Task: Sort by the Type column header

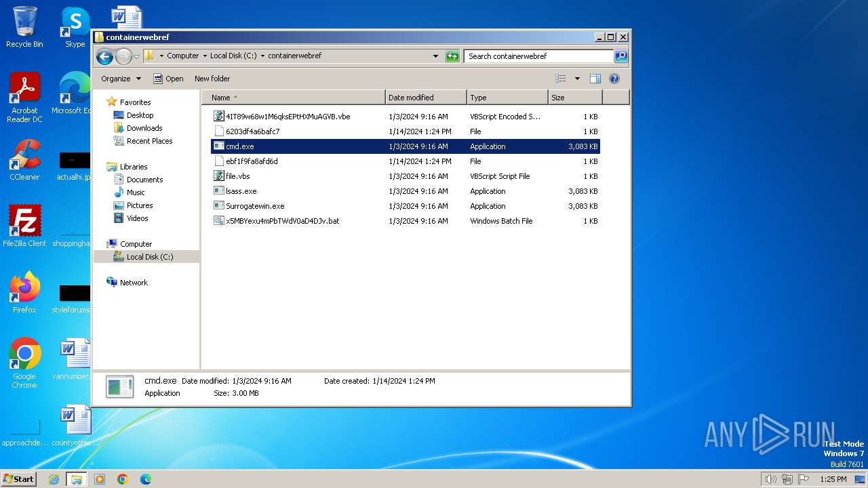Action: click(507, 98)
